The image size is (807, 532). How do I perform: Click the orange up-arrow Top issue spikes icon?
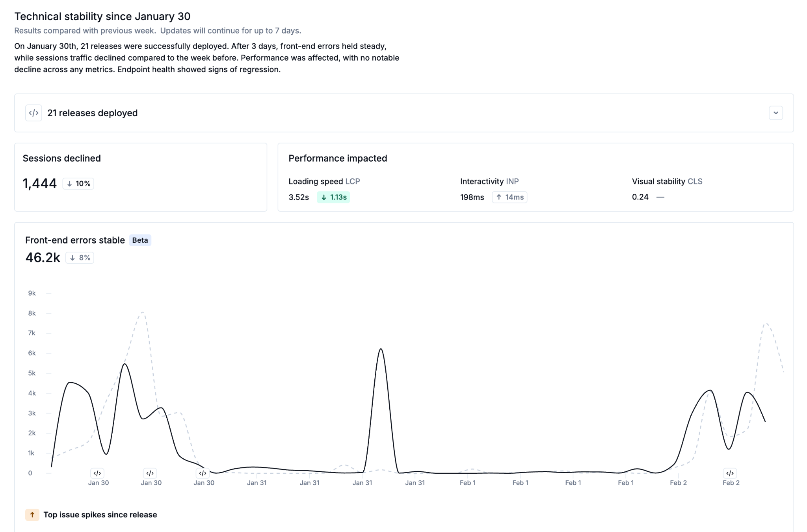pos(32,515)
